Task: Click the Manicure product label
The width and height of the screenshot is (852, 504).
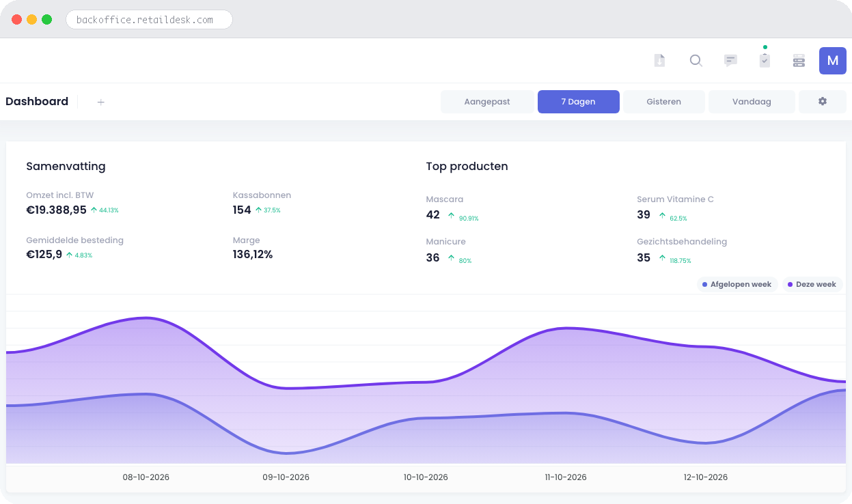Action: [445, 242]
